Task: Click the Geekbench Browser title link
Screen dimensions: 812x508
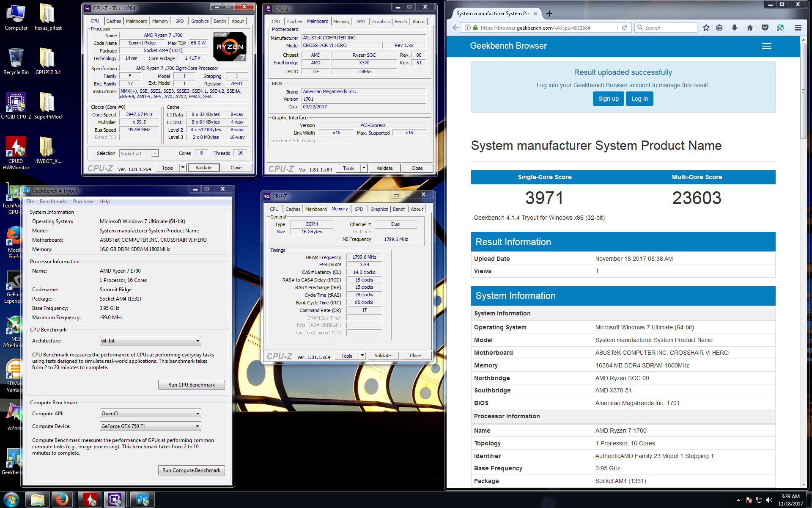Action: coord(508,46)
